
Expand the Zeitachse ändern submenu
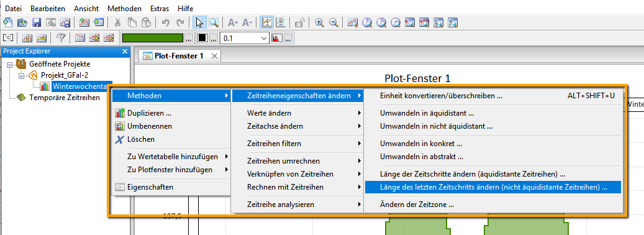[298, 126]
